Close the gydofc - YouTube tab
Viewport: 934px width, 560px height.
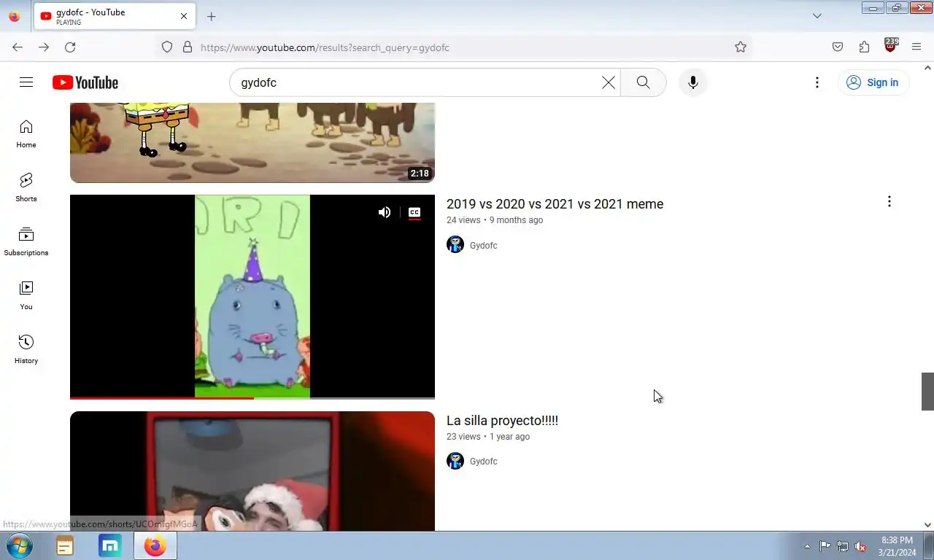pyautogui.click(x=184, y=16)
